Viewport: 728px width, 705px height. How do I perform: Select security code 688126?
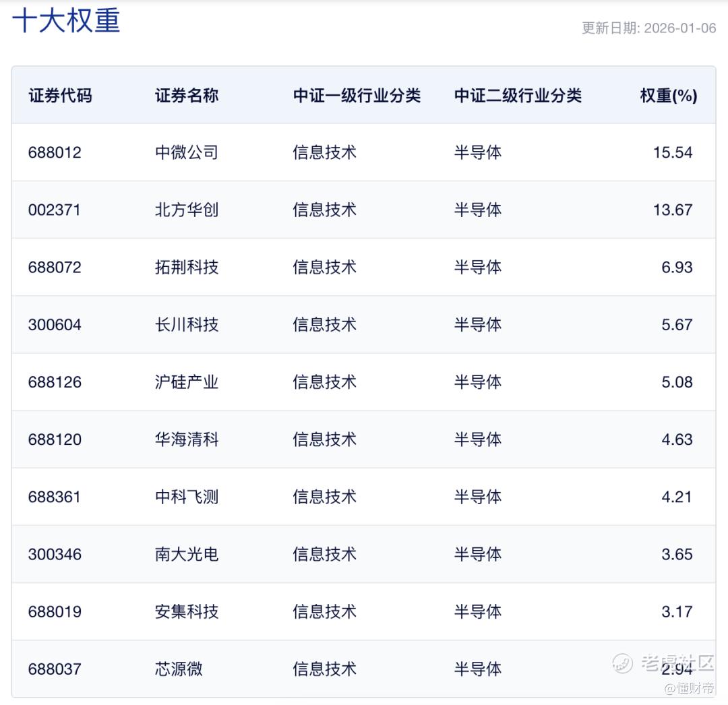pos(55,382)
